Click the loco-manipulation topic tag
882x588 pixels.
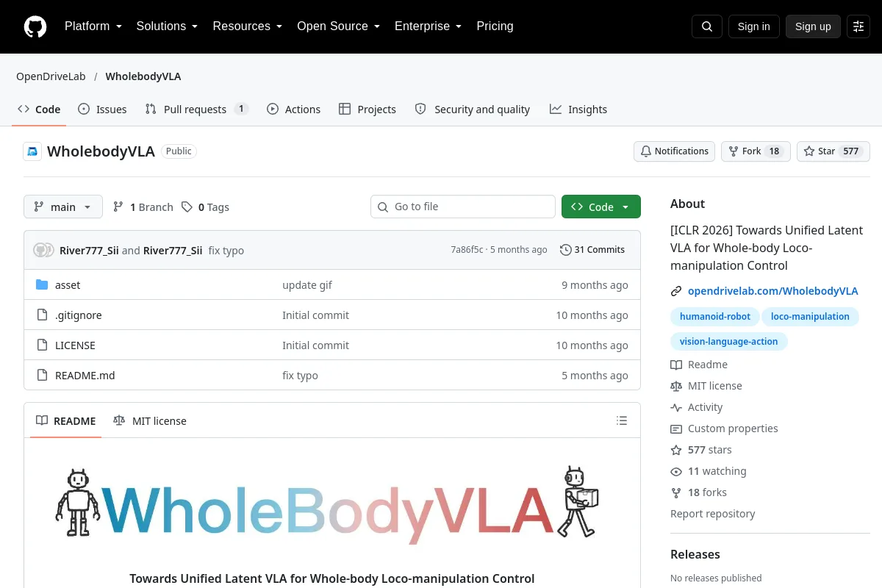tap(810, 317)
